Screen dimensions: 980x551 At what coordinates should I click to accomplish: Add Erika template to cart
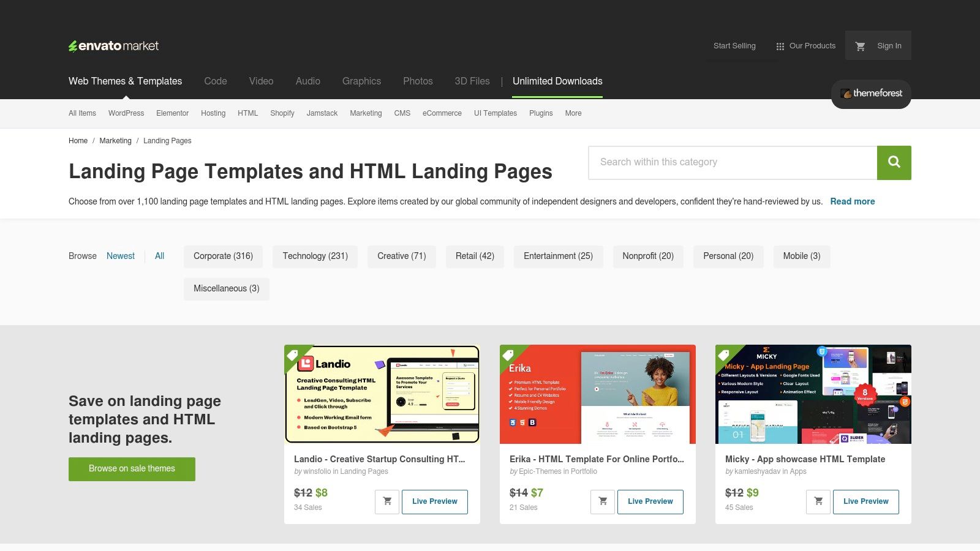click(x=603, y=501)
